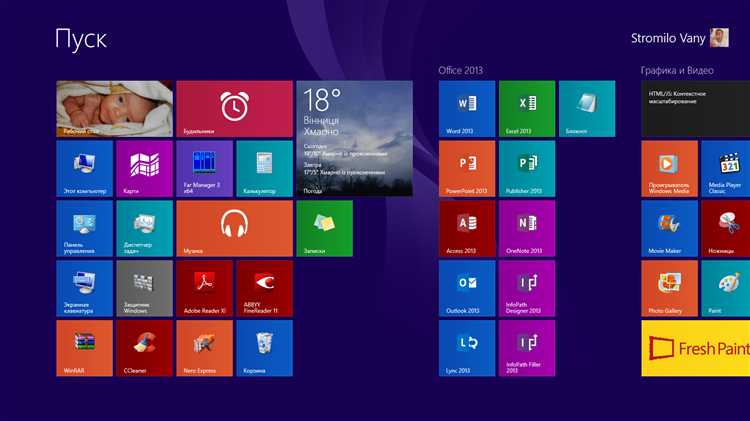Click the user account avatar picture
The image size is (750, 421).
pos(719,38)
